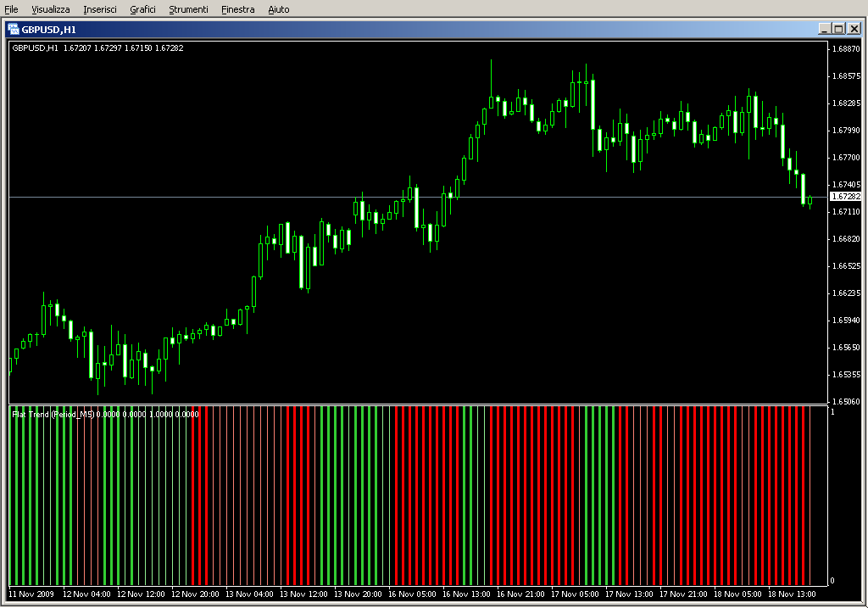The image size is (868, 608).
Task: Click the 11 Nov 2009 time label
Action: point(31,594)
